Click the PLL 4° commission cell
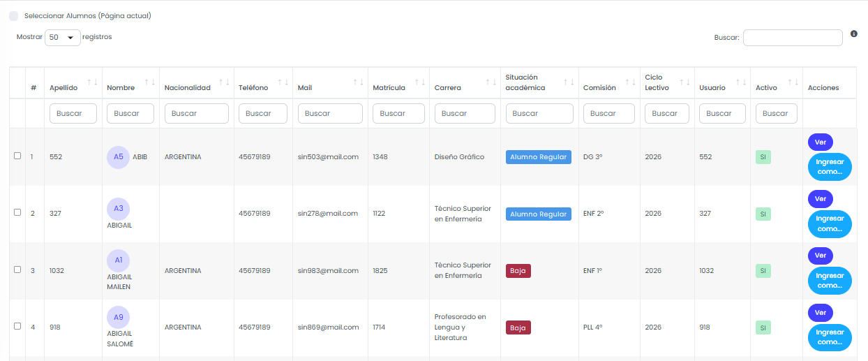The image size is (868, 361). point(593,327)
